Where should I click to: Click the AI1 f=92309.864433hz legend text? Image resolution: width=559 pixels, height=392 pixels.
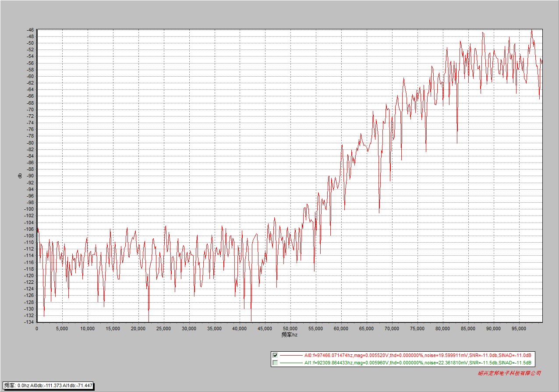(x=418, y=363)
